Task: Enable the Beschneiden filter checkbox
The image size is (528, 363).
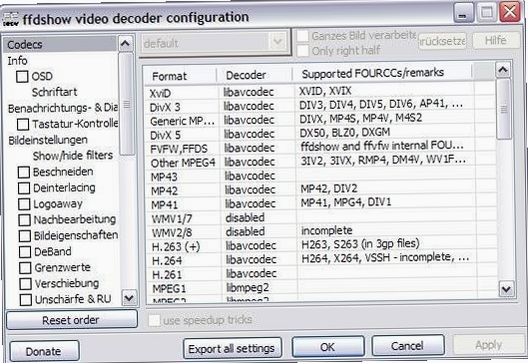Action: click(24, 172)
